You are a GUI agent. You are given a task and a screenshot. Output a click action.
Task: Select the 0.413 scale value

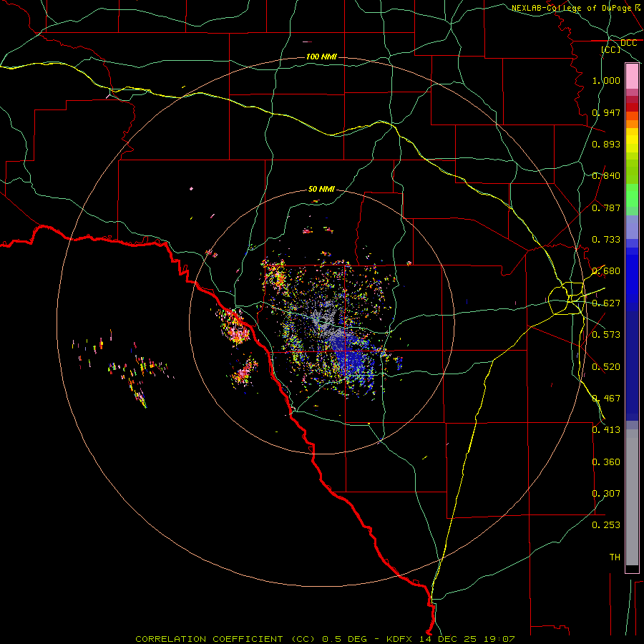coord(606,430)
